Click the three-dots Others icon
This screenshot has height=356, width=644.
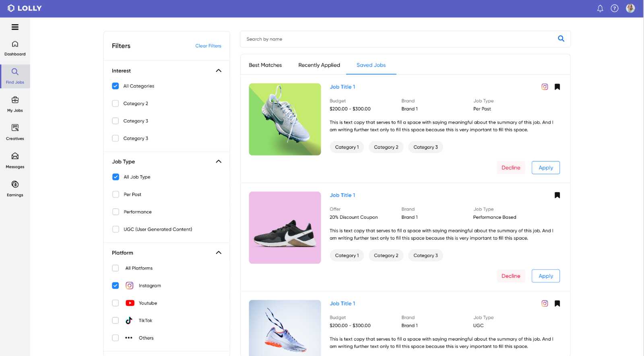click(129, 338)
